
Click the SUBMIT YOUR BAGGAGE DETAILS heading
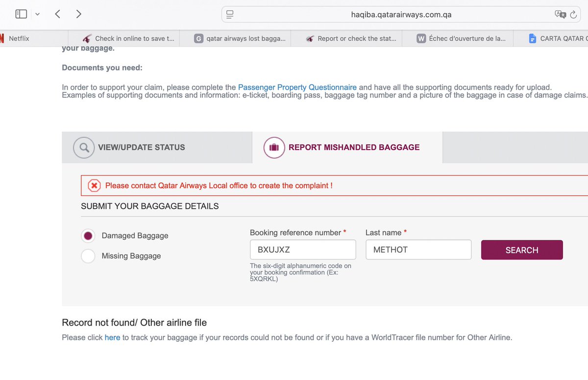(x=150, y=206)
